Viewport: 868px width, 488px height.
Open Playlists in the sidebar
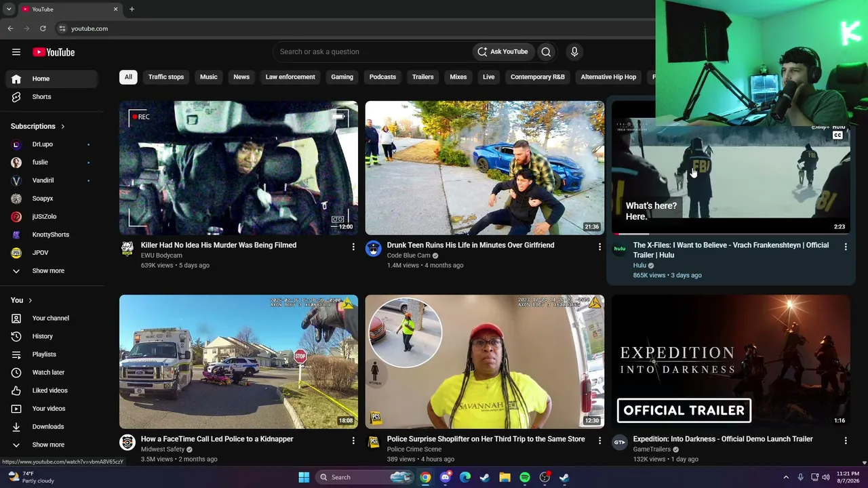52,354
